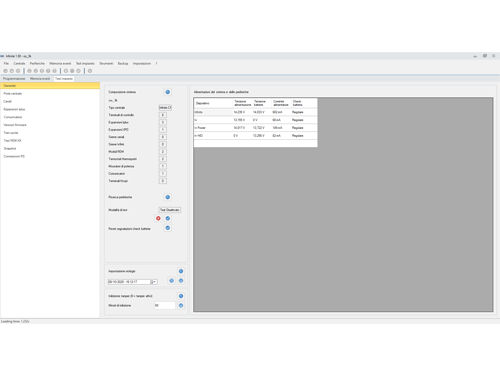Click the blue confirm icon beside the red stop icon
This screenshot has width=500, height=375.
[x=168, y=218]
